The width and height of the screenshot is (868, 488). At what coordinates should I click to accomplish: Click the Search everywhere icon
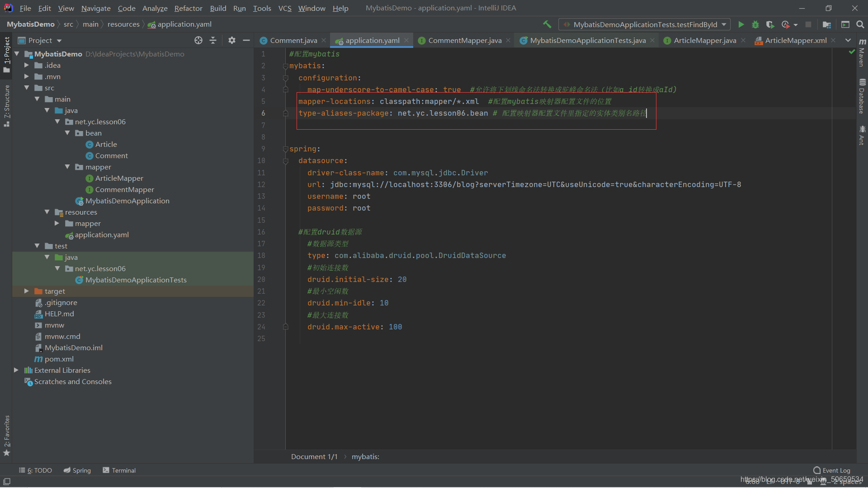[860, 24]
